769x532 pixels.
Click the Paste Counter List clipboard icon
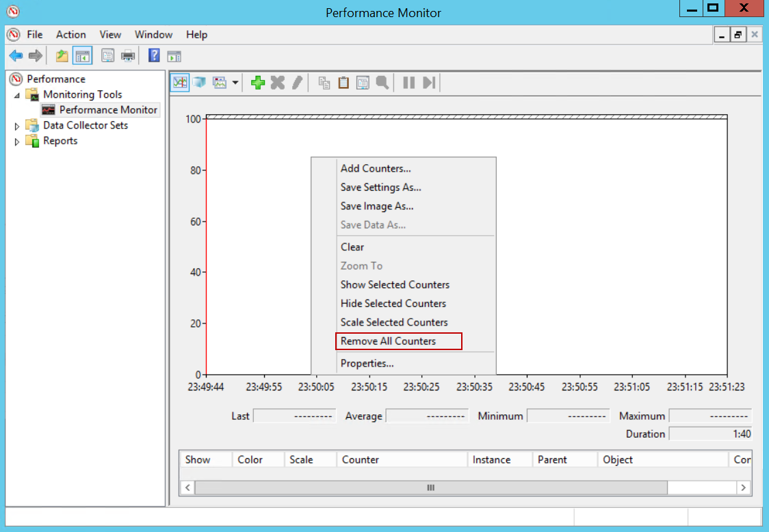[x=343, y=83]
